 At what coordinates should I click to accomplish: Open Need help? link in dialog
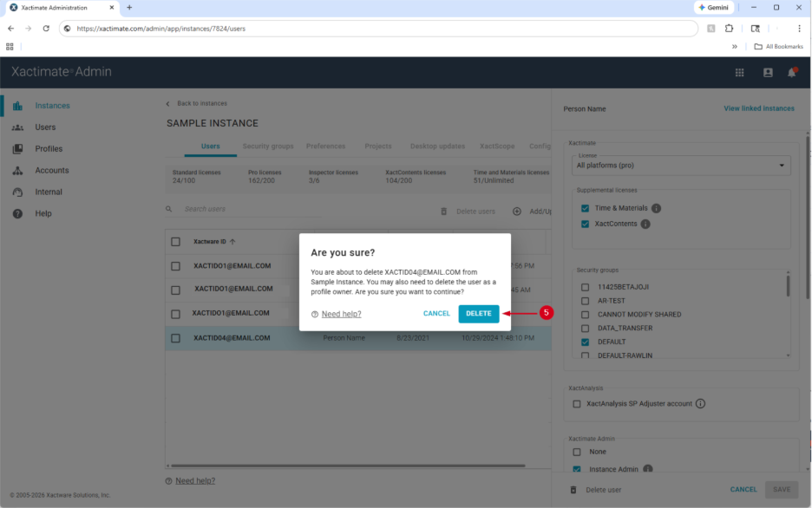point(341,314)
